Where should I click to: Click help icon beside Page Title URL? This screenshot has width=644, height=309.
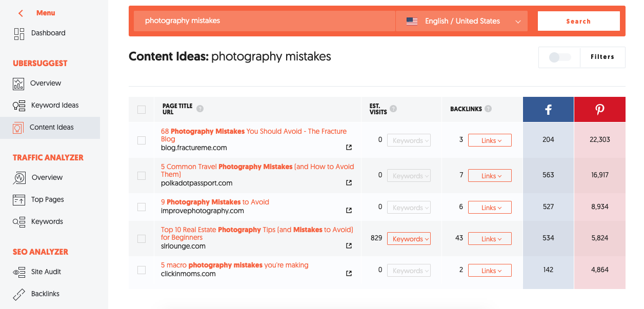tap(200, 109)
